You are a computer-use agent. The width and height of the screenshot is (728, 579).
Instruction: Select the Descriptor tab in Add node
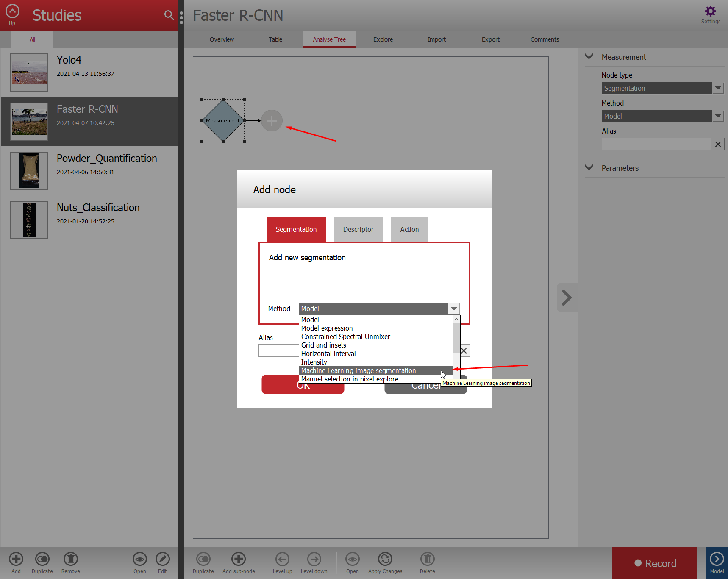click(x=358, y=229)
